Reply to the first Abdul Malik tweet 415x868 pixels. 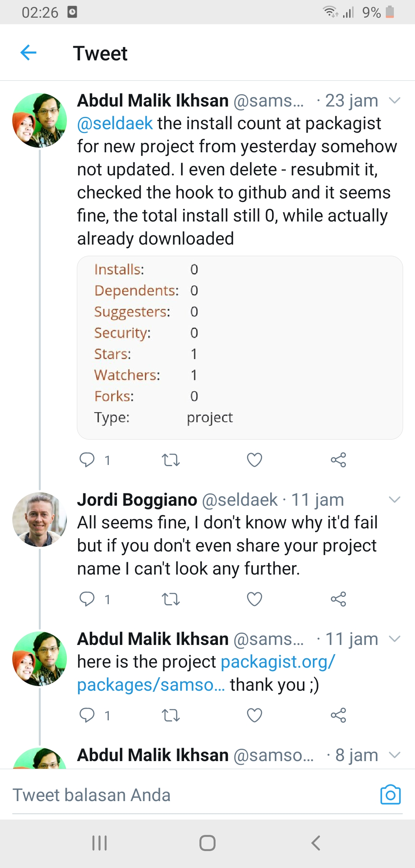click(x=87, y=460)
